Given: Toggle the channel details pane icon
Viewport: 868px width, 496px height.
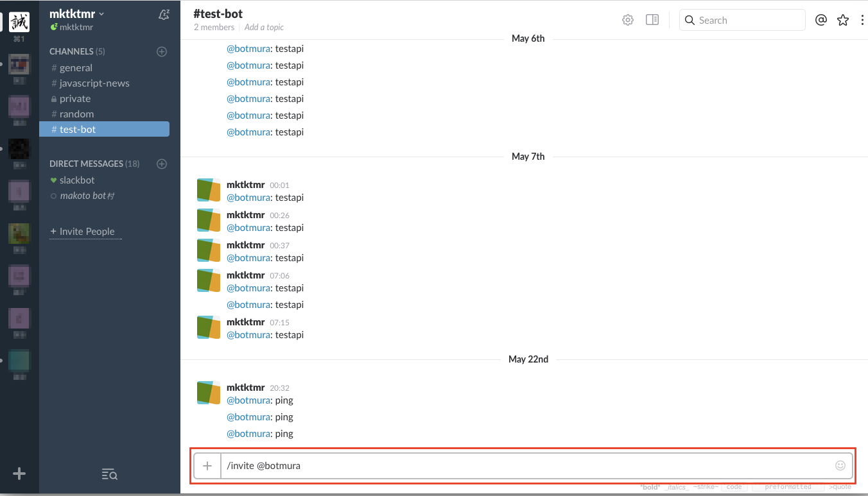Looking at the screenshot, I should (x=652, y=20).
